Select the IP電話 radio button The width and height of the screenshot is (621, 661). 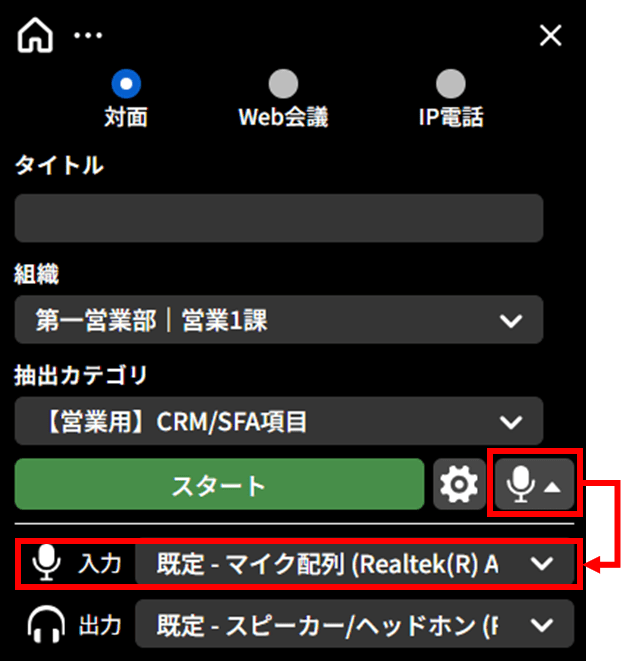(x=451, y=83)
